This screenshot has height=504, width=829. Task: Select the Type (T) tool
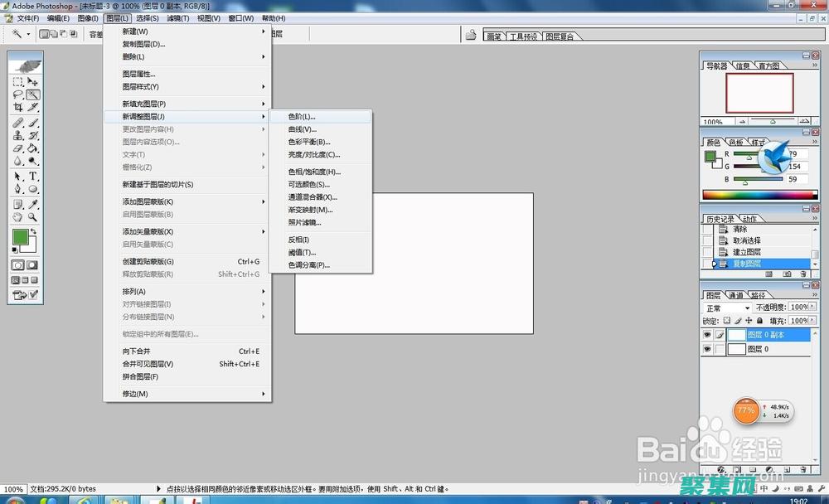(33, 176)
